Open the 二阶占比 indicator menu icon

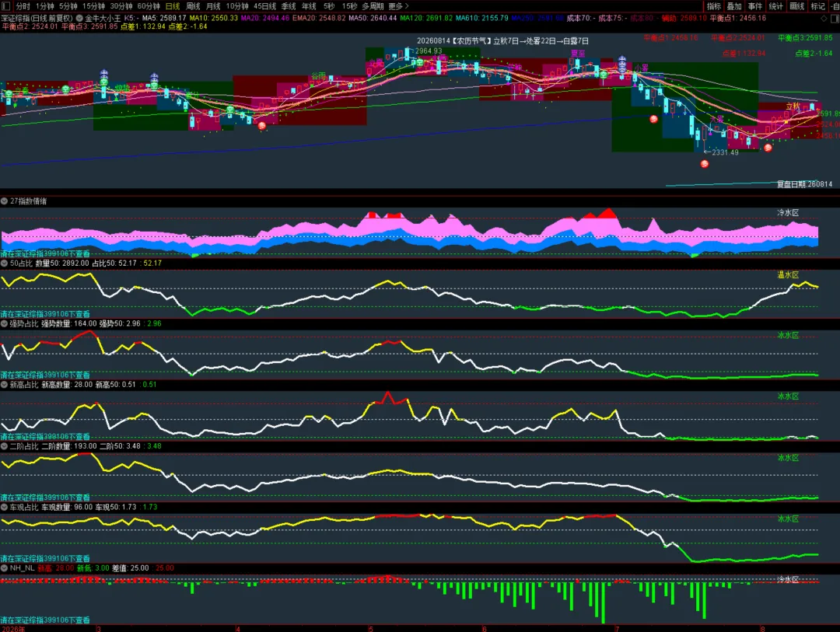tap(5, 446)
